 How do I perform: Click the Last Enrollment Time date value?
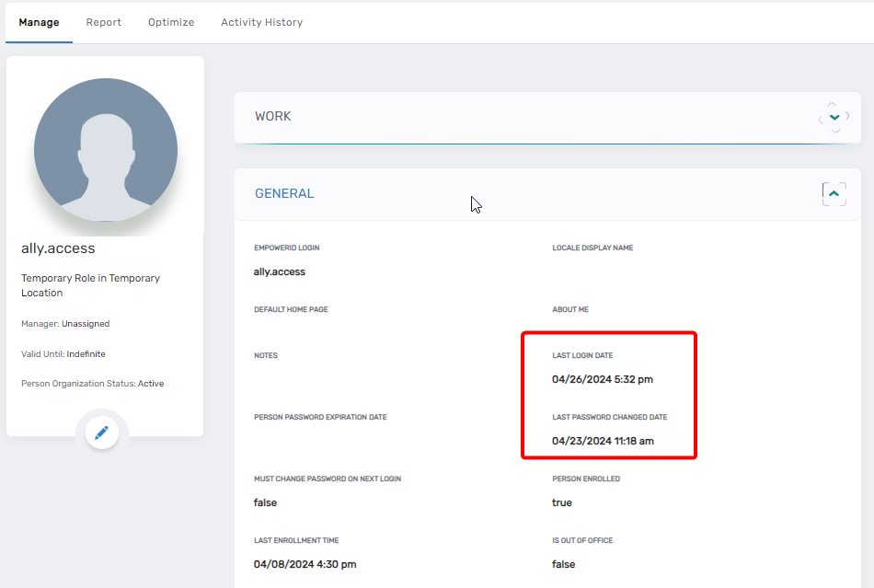(304, 563)
